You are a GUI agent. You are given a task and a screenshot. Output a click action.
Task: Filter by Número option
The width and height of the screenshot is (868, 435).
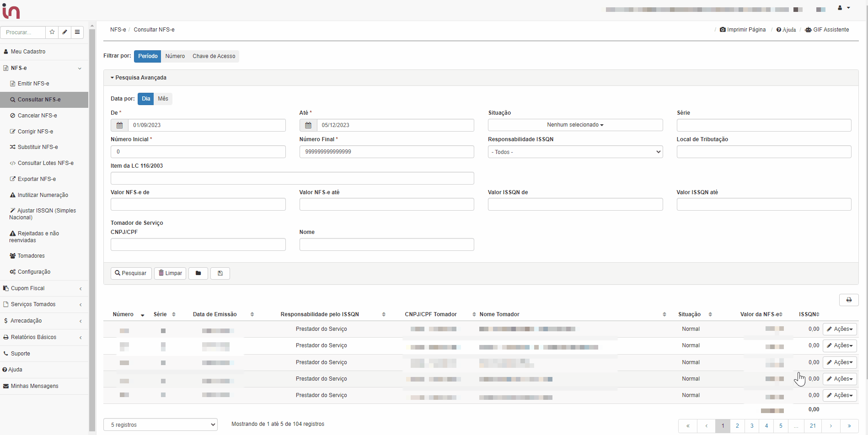coord(175,56)
